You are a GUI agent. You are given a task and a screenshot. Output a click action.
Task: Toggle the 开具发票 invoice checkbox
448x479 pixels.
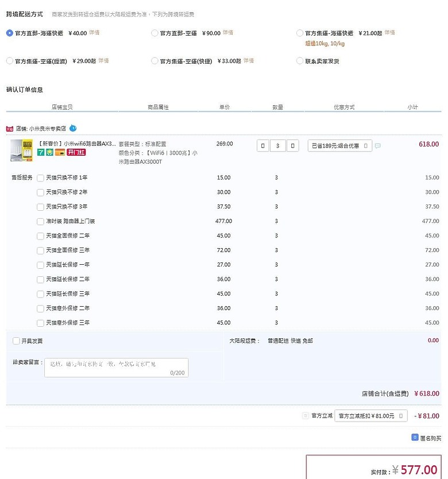tap(16, 341)
